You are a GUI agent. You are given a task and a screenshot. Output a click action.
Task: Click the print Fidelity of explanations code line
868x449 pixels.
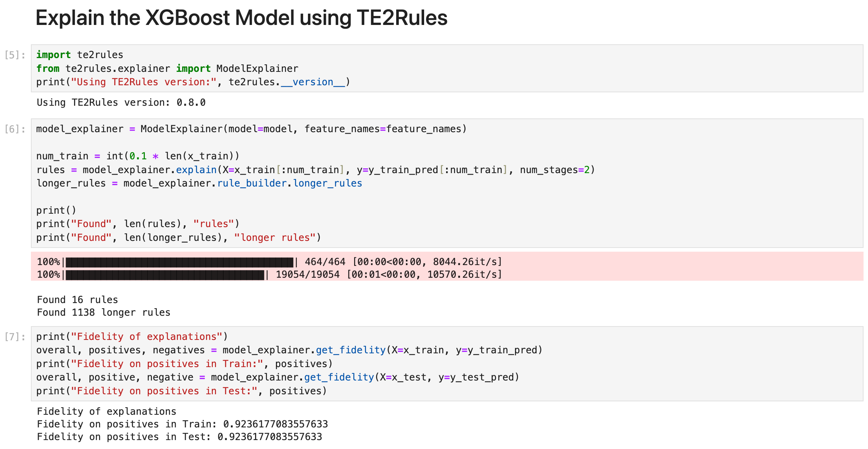(132, 337)
